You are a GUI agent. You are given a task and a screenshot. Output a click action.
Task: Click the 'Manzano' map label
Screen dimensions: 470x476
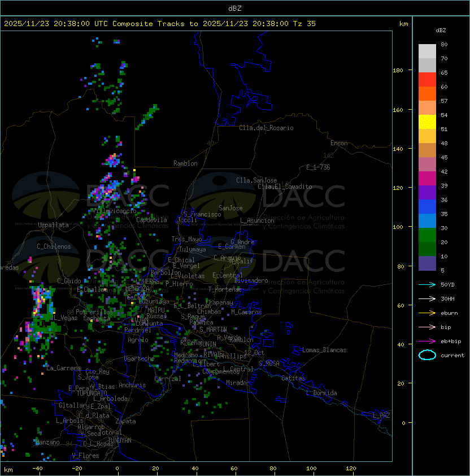tap(47, 442)
